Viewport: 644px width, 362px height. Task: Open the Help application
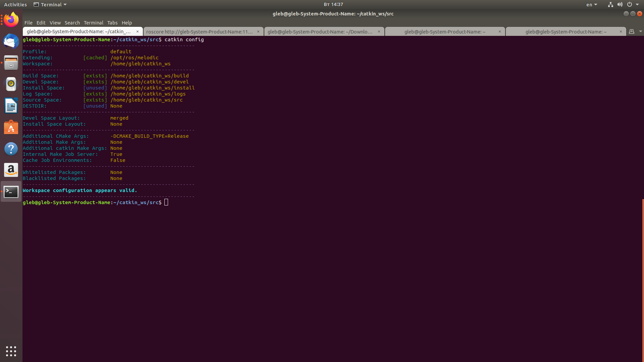11,149
